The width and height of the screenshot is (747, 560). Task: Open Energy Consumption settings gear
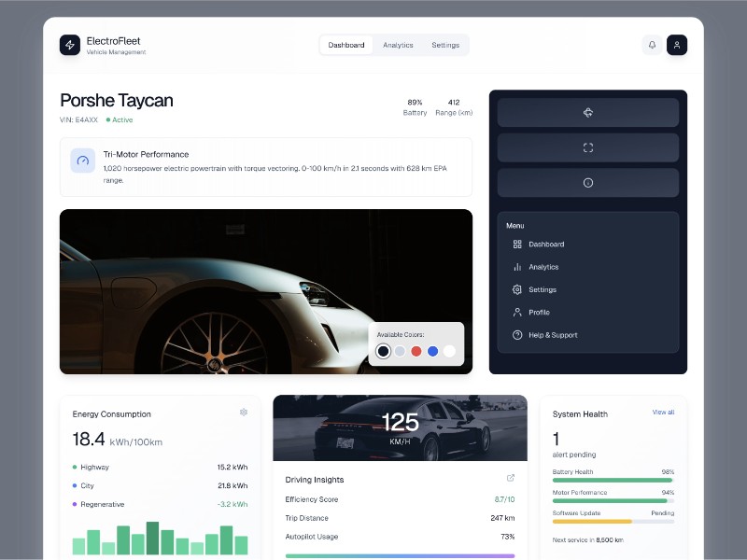[x=244, y=412]
